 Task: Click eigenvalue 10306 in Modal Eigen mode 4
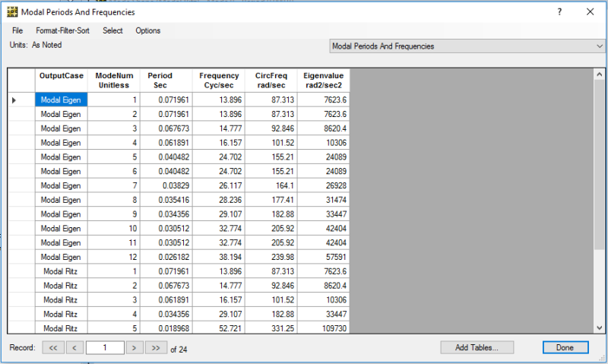pyautogui.click(x=324, y=143)
